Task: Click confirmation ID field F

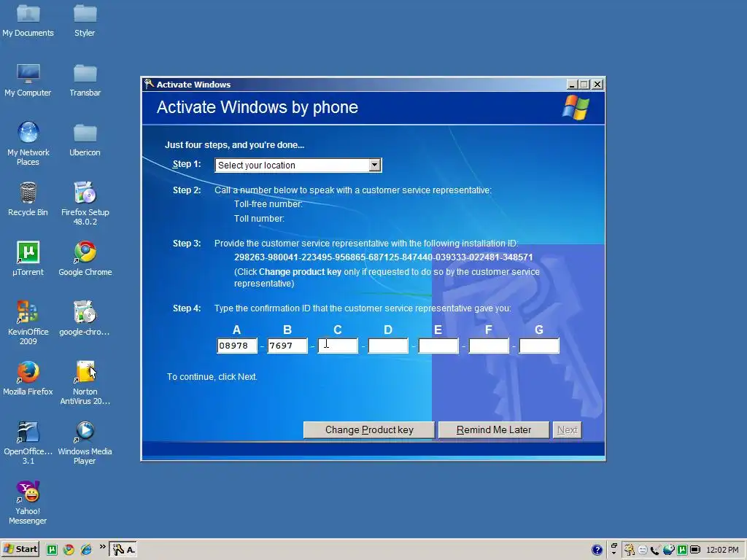Action: point(489,345)
